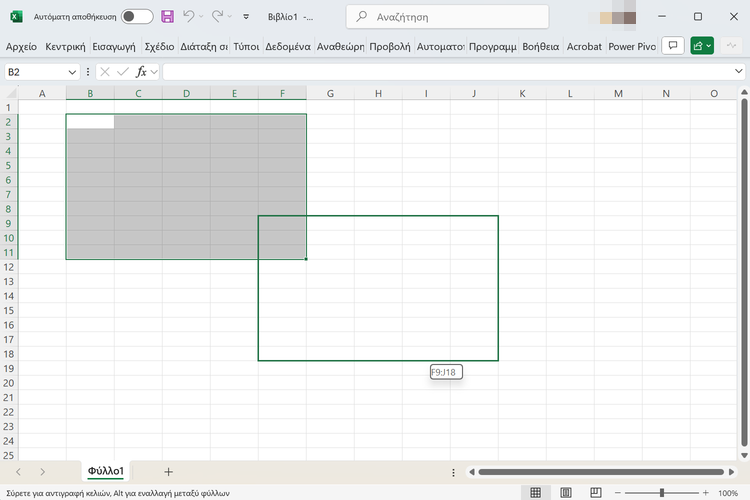Open the Αρχείο menu
Viewport: 750px width, 500px height.
21,46
